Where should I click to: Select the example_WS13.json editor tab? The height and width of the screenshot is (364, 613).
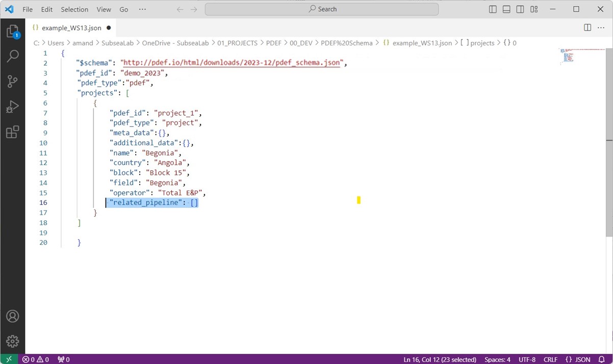pyautogui.click(x=71, y=28)
